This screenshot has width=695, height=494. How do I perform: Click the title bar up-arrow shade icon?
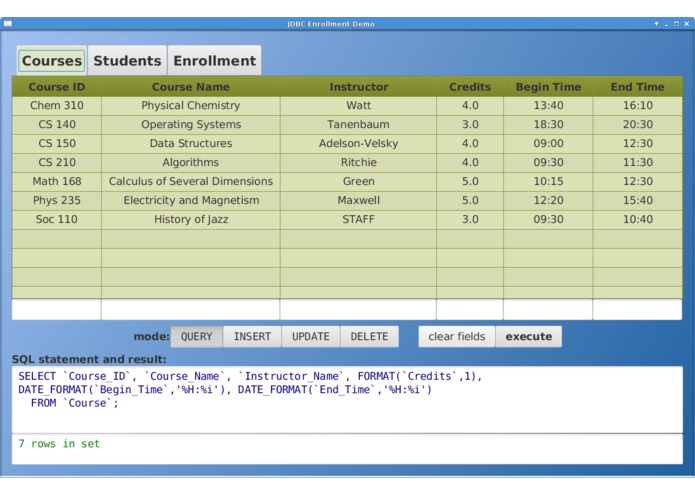(656, 24)
